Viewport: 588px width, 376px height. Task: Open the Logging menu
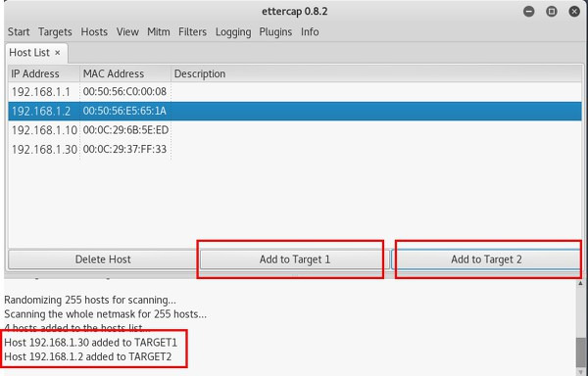tap(233, 32)
